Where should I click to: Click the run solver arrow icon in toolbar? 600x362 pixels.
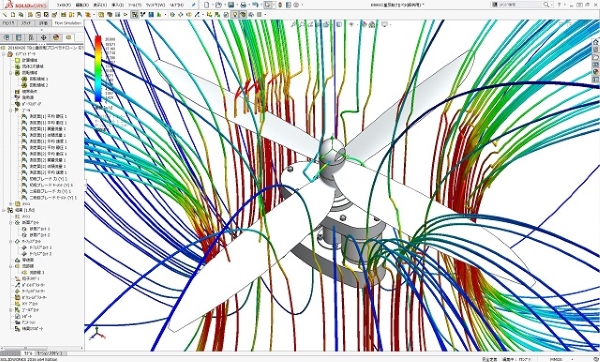tap(126, 15)
